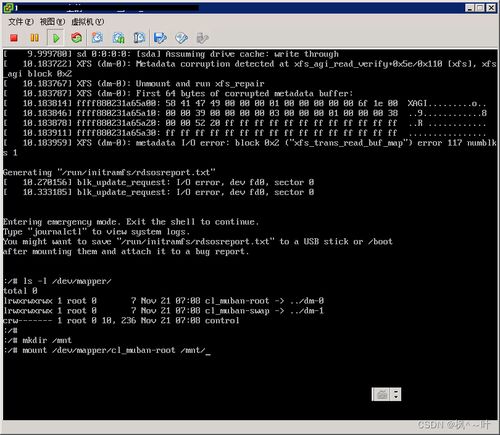Suspend the VM using the pause icon
This screenshot has height=435, width=500.
(34, 38)
